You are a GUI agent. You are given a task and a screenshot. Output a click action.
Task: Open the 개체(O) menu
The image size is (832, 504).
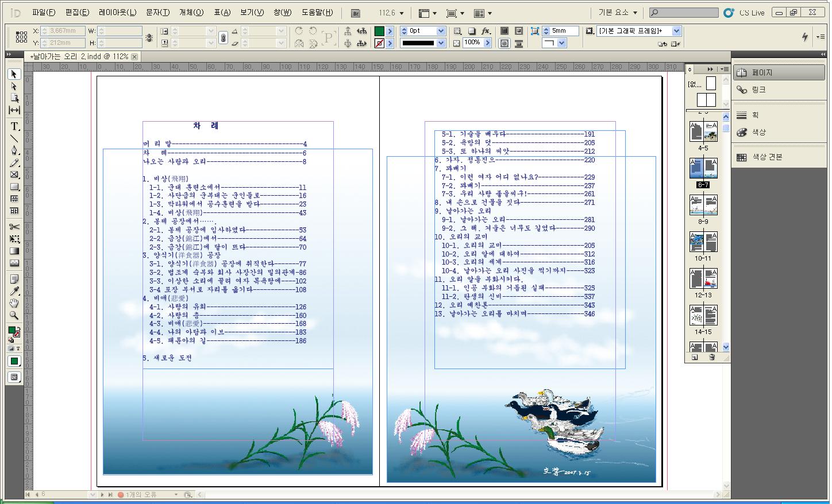click(x=191, y=13)
